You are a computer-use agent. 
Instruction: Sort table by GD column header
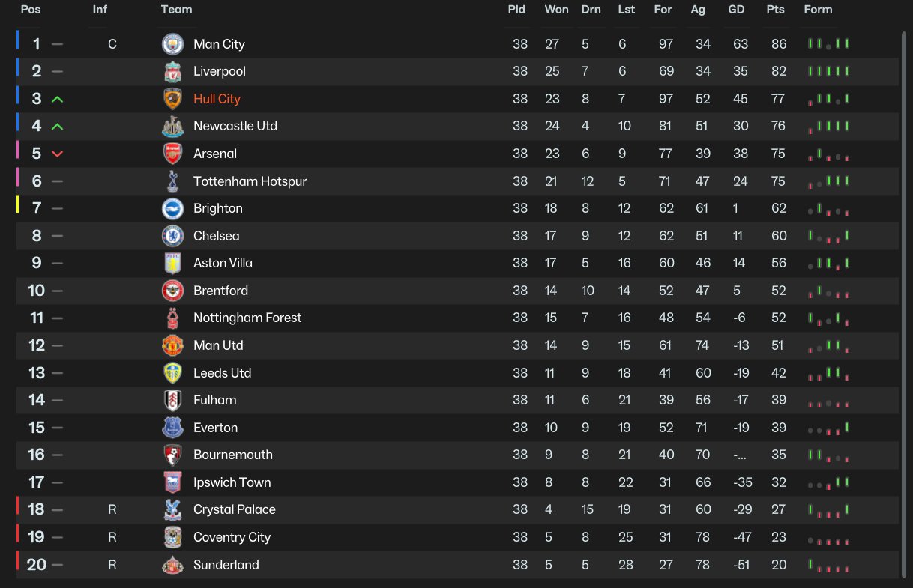tap(736, 10)
